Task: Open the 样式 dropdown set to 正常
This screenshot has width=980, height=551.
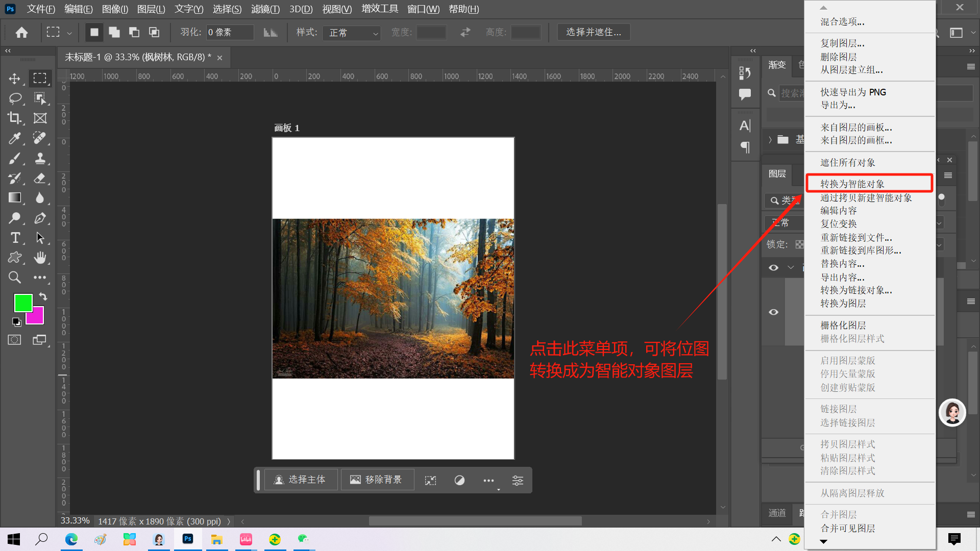Action: tap(352, 33)
